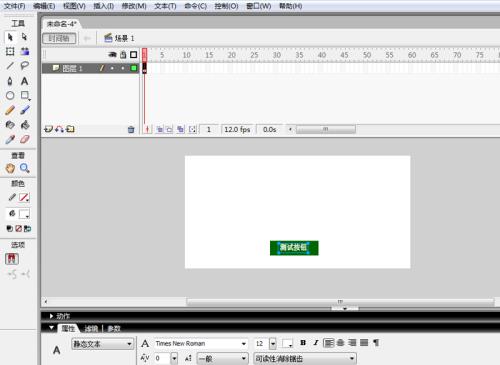The image size is (500, 365).
Task: Expand the Actions panel triangle
Action: pos(51,316)
